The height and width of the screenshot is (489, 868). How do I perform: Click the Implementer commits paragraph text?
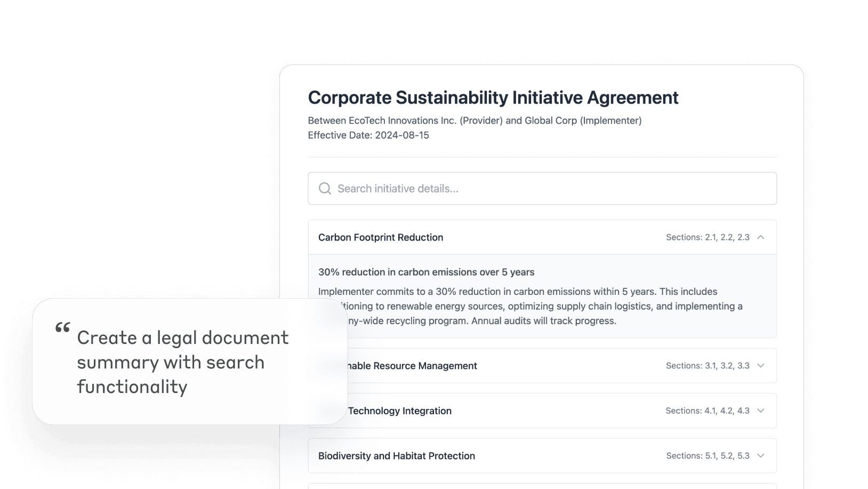click(x=531, y=306)
